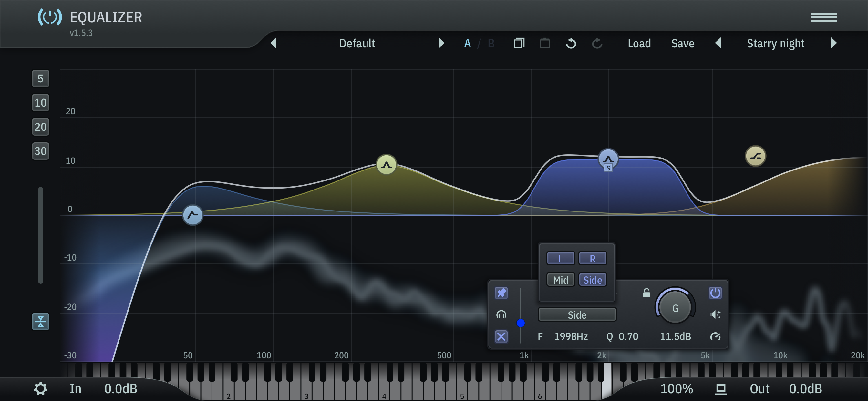Select the blue Side bell node at 2k
Viewport: 868px width, 401px height.
pos(607,159)
